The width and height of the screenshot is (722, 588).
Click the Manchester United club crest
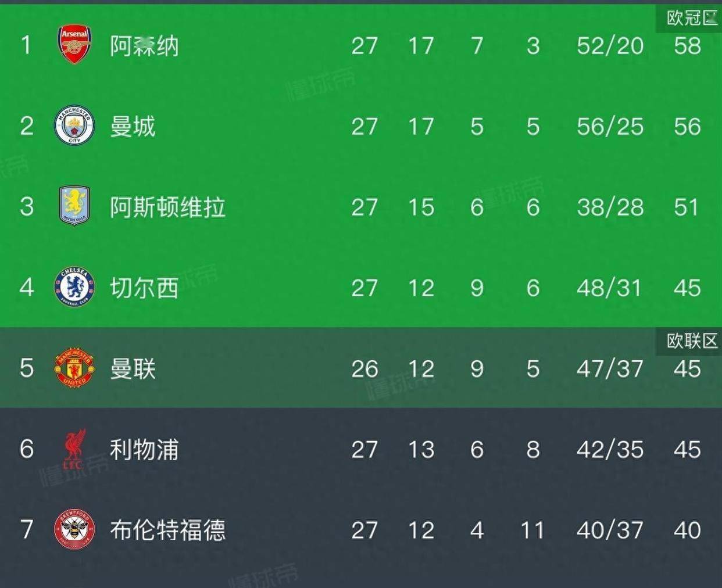tap(74, 368)
